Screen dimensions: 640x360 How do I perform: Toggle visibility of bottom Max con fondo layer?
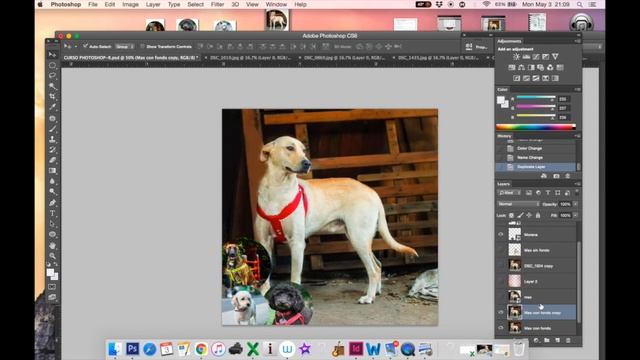click(501, 328)
